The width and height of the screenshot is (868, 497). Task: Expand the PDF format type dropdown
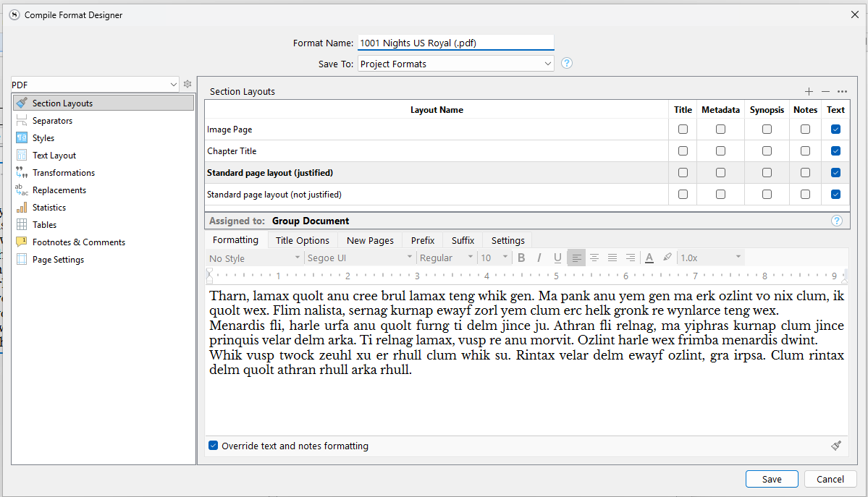coord(95,85)
